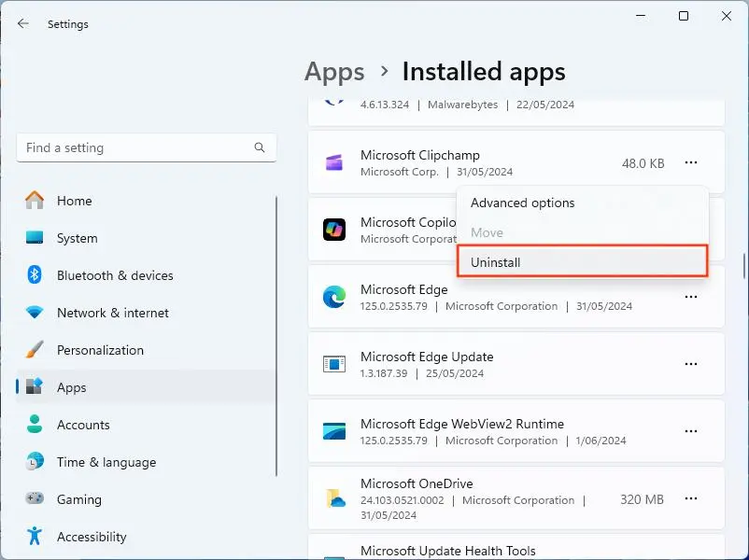Click the Network wifi icon
This screenshot has height=560, width=749.
[35, 313]
